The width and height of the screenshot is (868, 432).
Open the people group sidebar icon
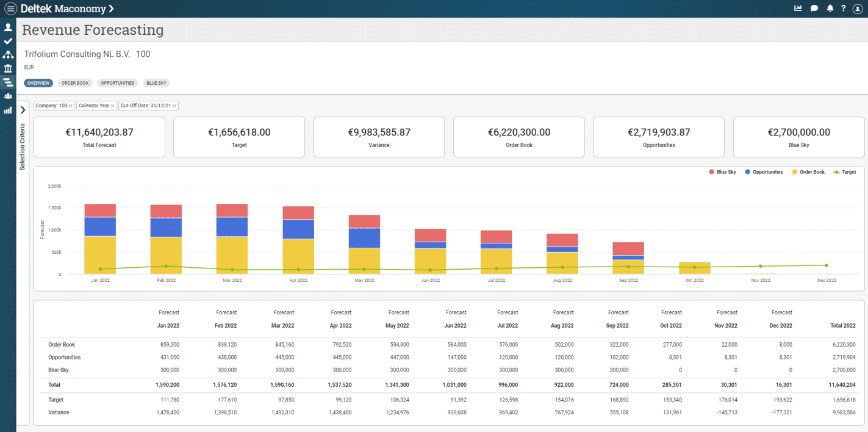(8, 96)
